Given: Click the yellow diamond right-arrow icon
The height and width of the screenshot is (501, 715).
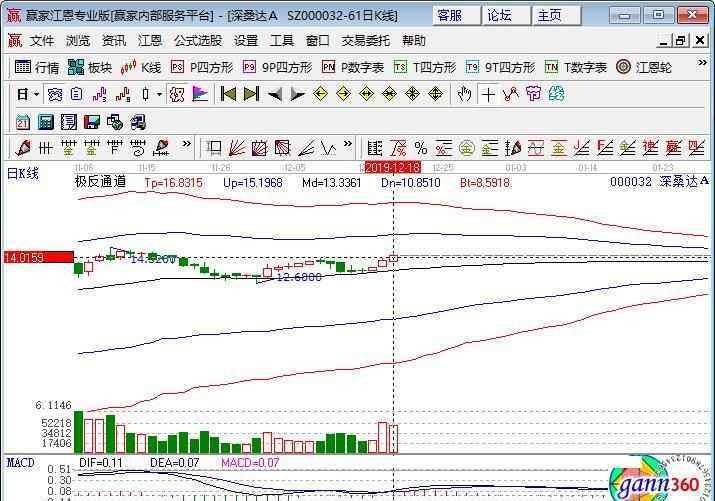Looking at the screenshot, I should 343,94.
